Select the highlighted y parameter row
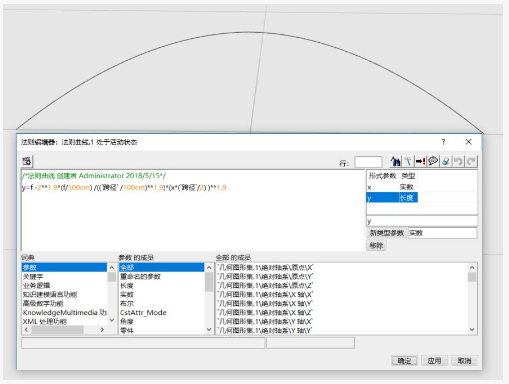The image size is (509, 384). [x=392, y=198]
